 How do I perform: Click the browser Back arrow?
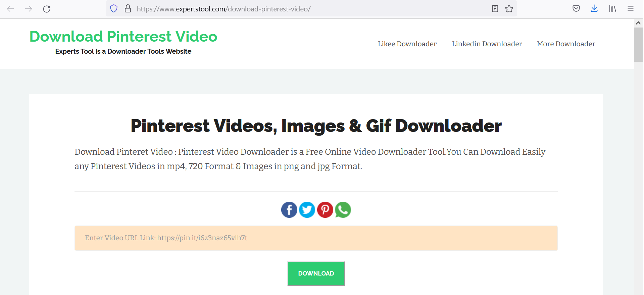(10, 9)
